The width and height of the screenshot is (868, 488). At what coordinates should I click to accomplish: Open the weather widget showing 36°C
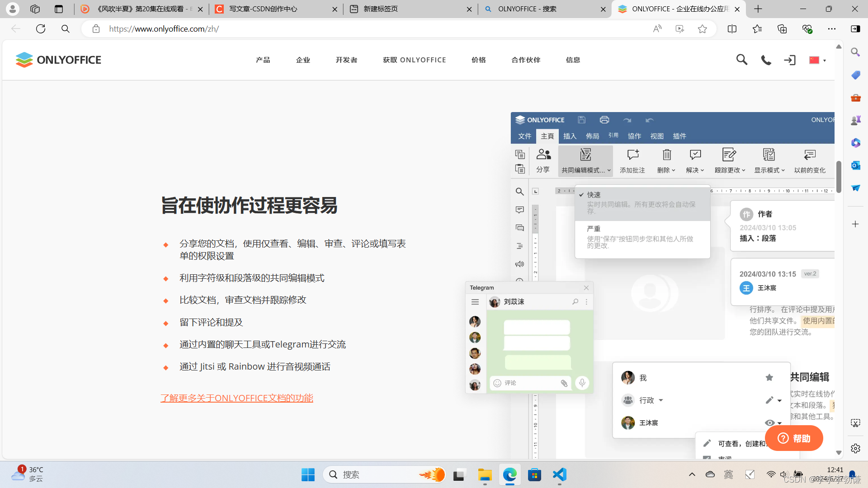[28, 474]
